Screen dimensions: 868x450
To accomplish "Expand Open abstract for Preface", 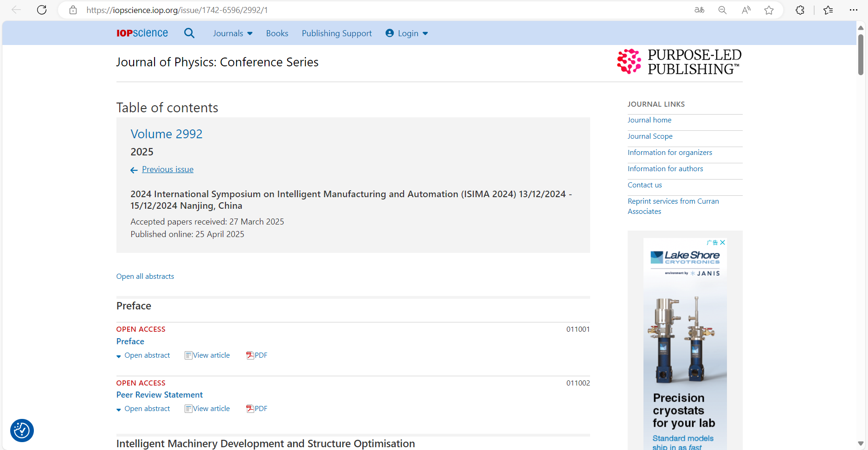I will coord(143,355).
